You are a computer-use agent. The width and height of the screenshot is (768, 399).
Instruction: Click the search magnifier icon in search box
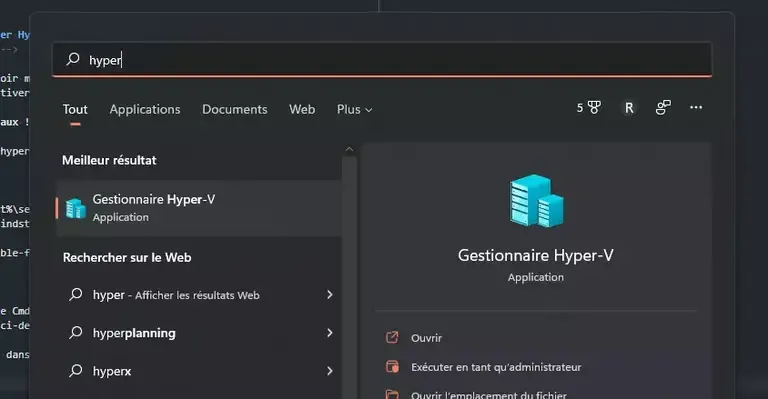[x=73, y=59]
